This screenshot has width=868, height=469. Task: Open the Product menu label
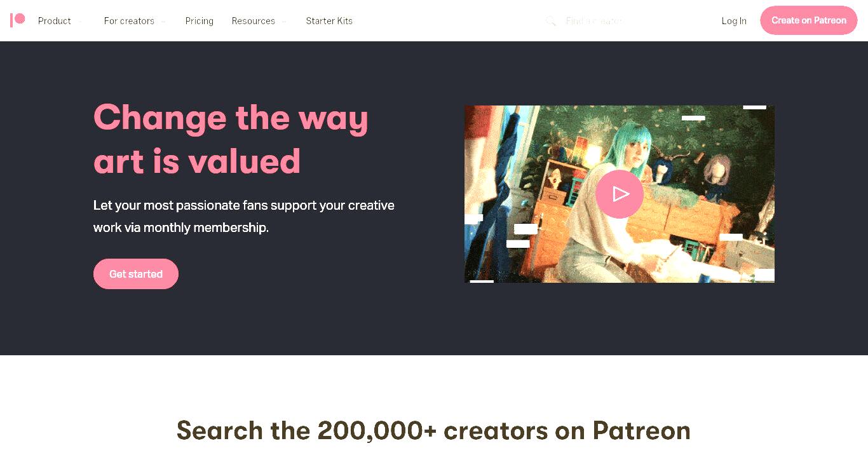click(x=55, y=21)
